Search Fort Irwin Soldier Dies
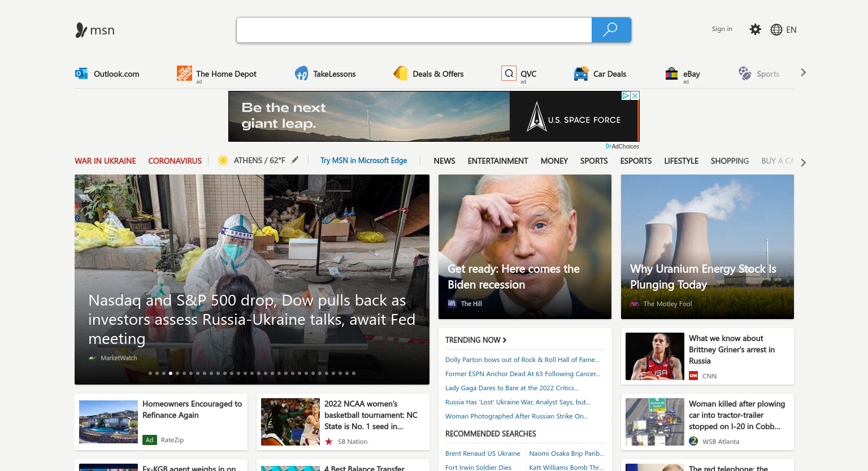Screen dimensions: 868x471 (x=478, y=468)
